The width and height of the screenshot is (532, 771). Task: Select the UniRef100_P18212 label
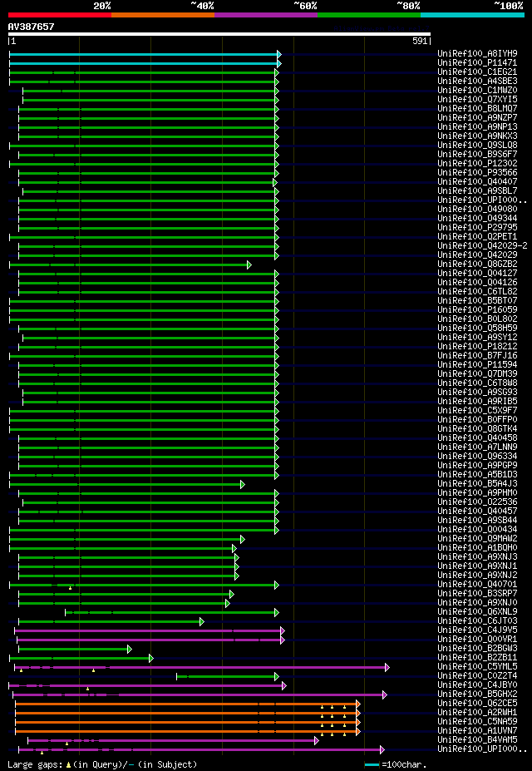477,346
